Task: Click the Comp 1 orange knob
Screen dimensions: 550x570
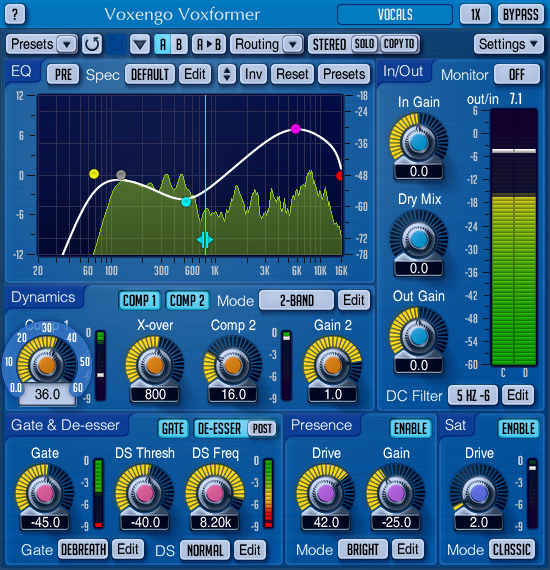Action: 47,365
